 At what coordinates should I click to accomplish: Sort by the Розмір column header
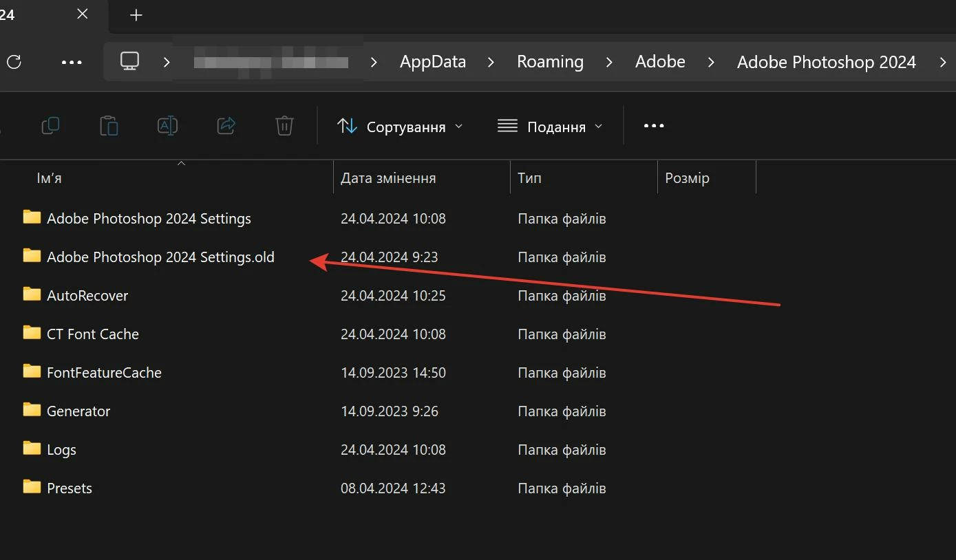707,178
